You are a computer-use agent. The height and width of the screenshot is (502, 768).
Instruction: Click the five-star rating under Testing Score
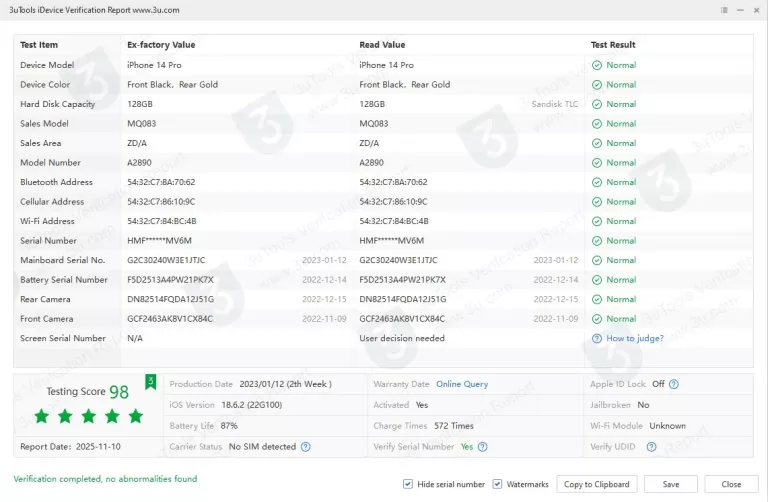(89, 415)
